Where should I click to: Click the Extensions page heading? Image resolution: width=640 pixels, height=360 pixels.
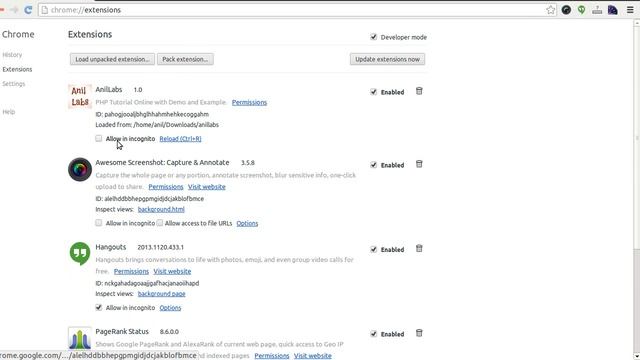(x=90, y=34)
